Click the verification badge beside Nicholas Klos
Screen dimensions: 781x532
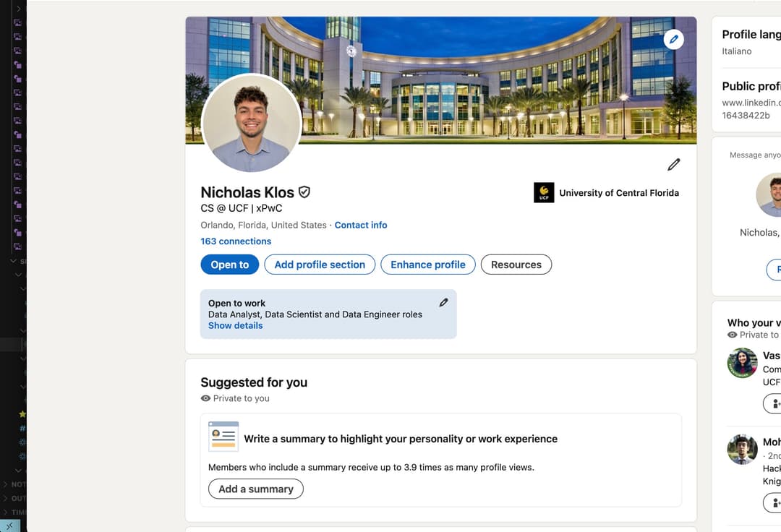(304, 192)
